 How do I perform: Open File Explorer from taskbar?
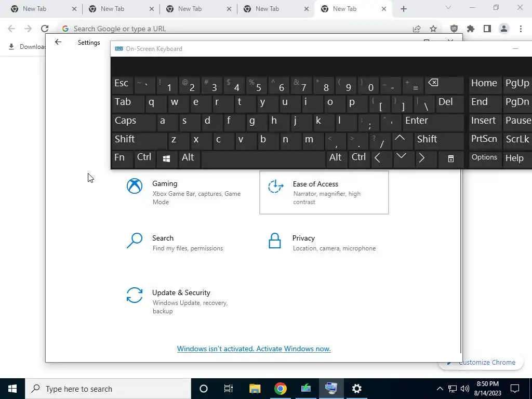tap(255, 389)
